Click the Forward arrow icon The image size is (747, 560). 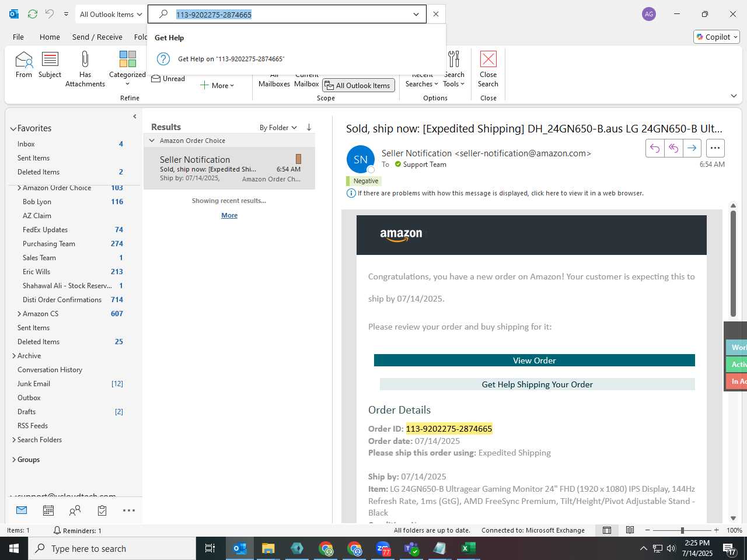click(x=692, y=148)
